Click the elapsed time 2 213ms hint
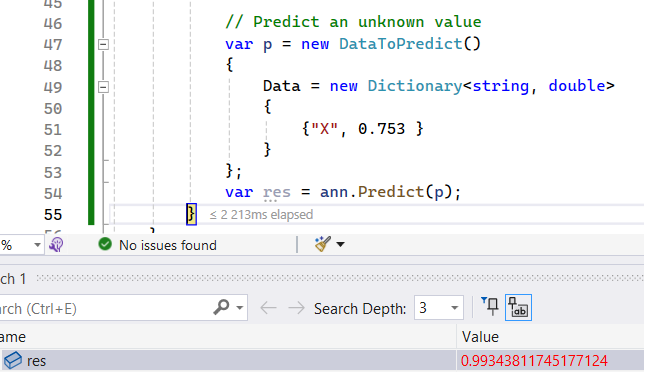 (261, 214)
